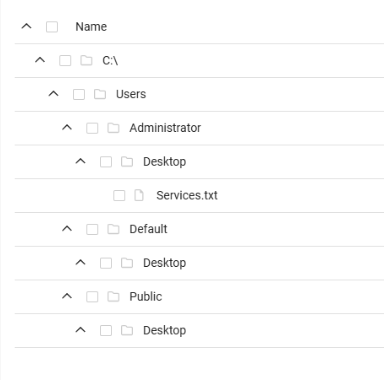
Task: Select the Public folder label
Action: pos(146,297)
